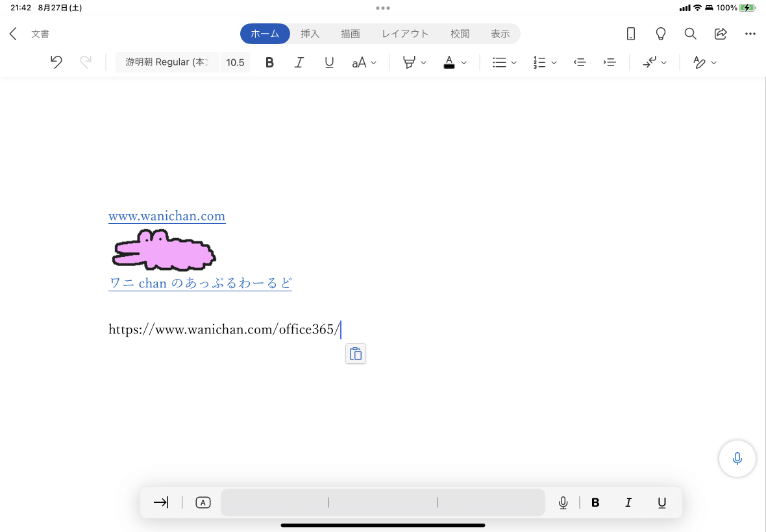Image resolution: width=766 pixels, height=532 pixels.
Task: Tap the Wi-Fi status icon
Action: [x=698, y=8]
